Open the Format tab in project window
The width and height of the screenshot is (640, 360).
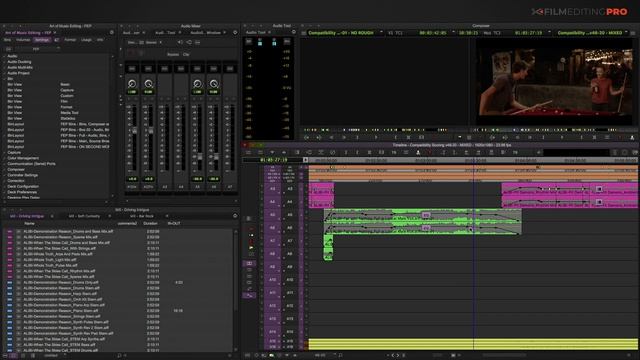(x=70, y=40)
